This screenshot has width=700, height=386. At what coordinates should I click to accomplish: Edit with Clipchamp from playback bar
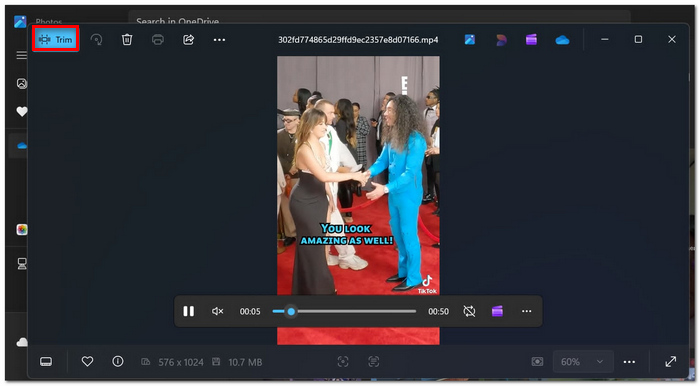(497, 311)
